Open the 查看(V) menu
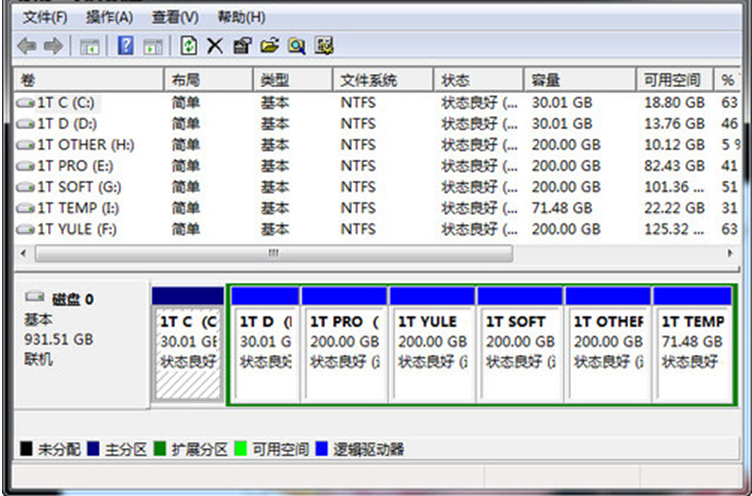The width and height of the screenshot is (752, 496). tap(175, 18)
